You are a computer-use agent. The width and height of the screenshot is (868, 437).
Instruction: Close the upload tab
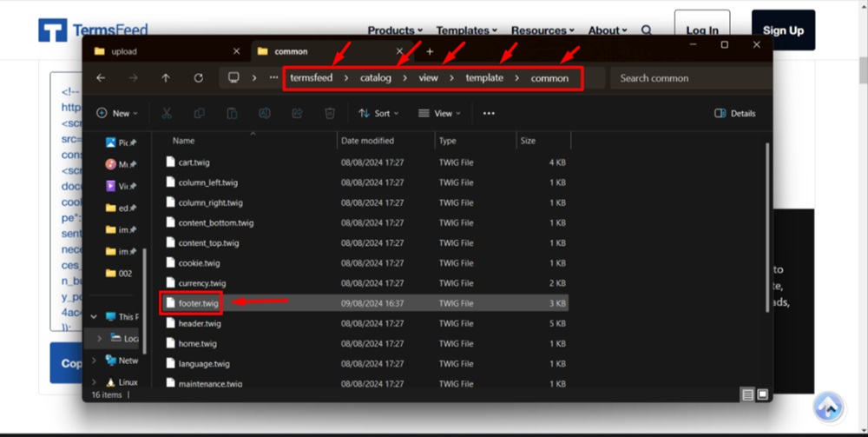pyautogui.click(x=236, y=51)
